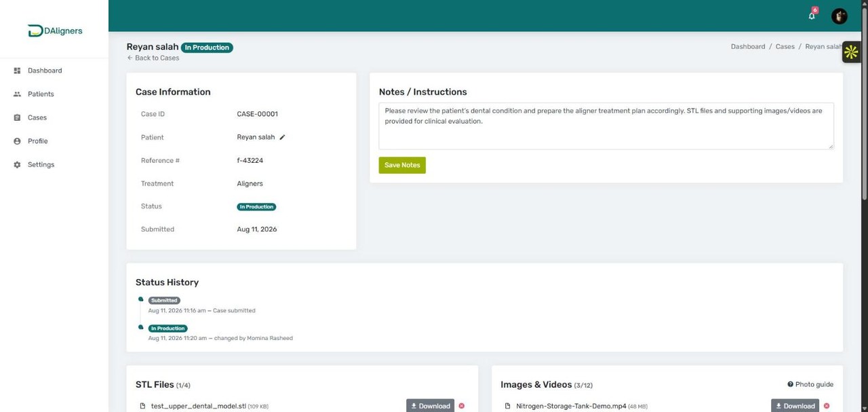Click the Reyan salah patient value

[x=256, y=137]
